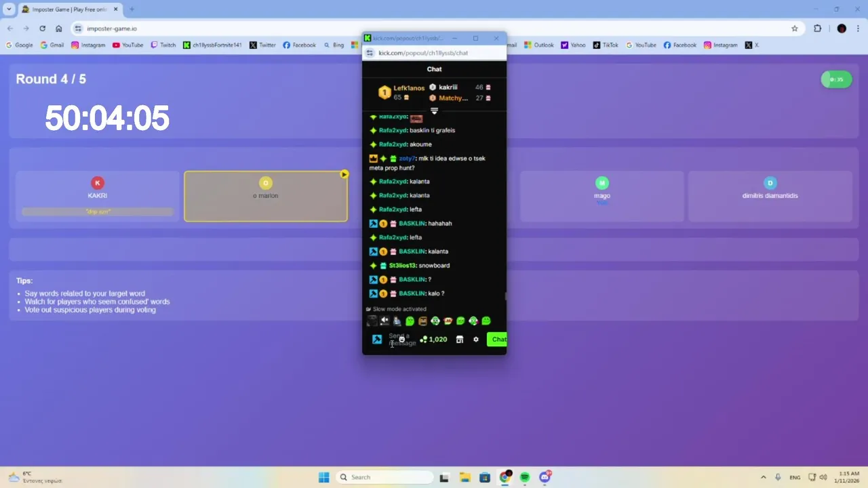Click the yellow play badge on o marlon
Viewport: 868px width, 488px height.
(x=344, y=174)
